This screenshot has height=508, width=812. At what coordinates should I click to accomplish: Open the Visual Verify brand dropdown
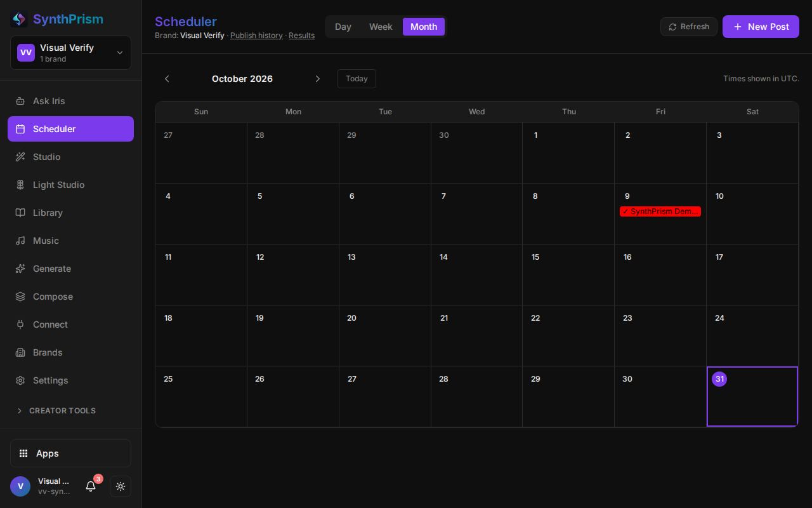coord(70,53)
